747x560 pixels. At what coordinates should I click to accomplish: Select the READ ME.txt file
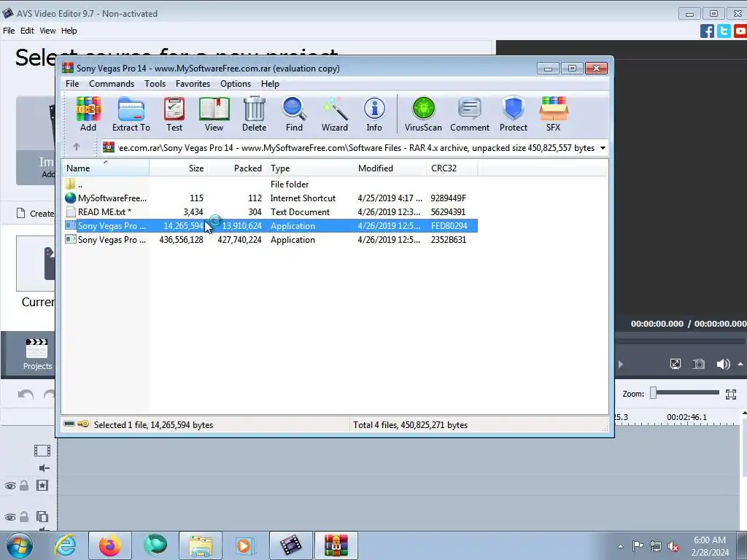point(270,212)
